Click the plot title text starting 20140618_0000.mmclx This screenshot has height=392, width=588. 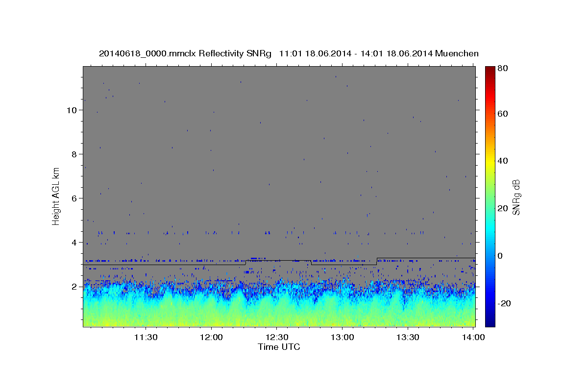[289, 53]
